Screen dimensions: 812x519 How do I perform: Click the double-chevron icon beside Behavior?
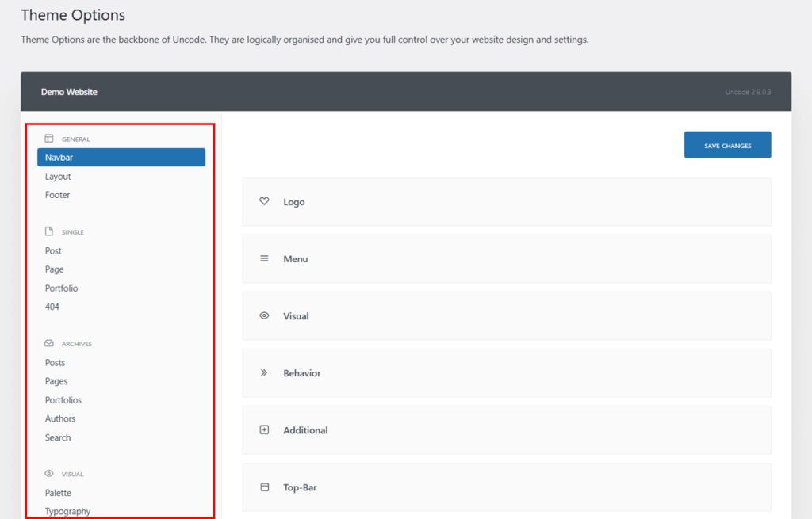click(264, 372)
